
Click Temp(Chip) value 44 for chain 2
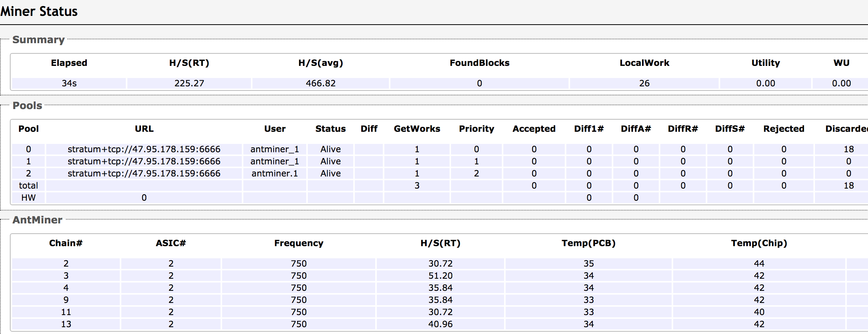coord(759,264)
